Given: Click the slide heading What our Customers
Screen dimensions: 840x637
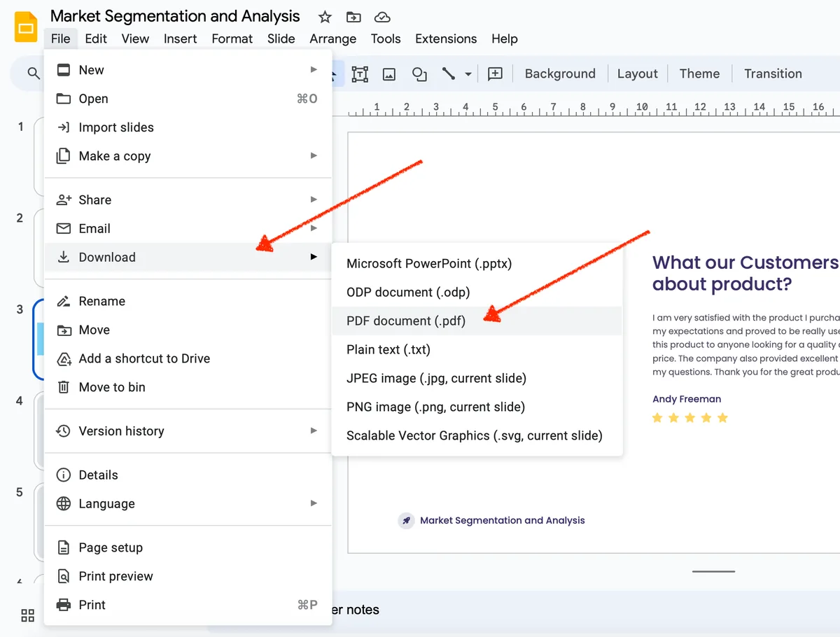Looking at the screenshot, I should tap(745, 262).
